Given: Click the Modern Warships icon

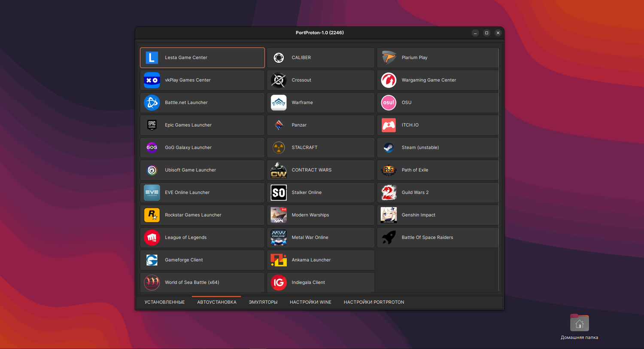Looking at the screenshot, I should pos(279,215).
